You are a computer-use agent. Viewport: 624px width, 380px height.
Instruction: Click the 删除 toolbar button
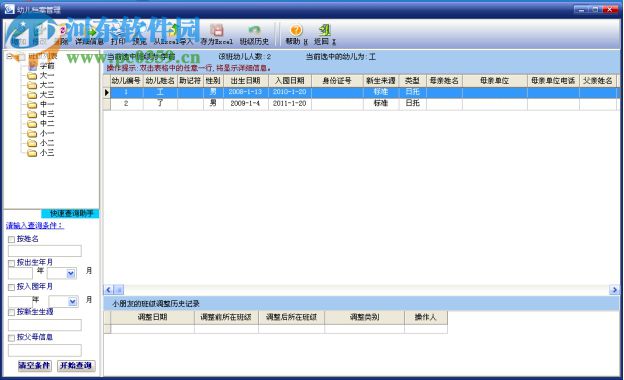61,34
